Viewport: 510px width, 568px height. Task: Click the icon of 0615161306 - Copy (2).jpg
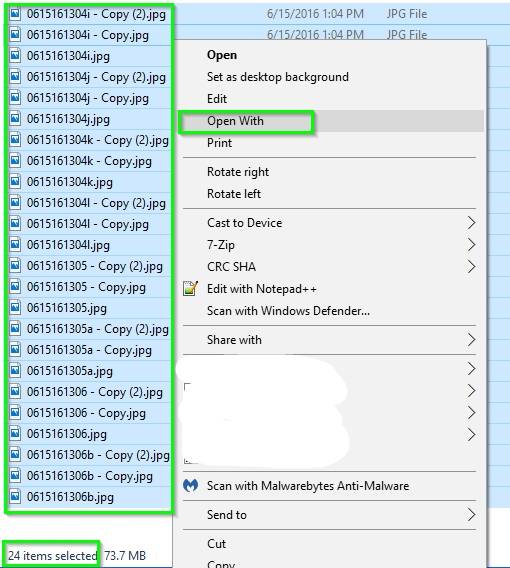click(x=15, y=392)
